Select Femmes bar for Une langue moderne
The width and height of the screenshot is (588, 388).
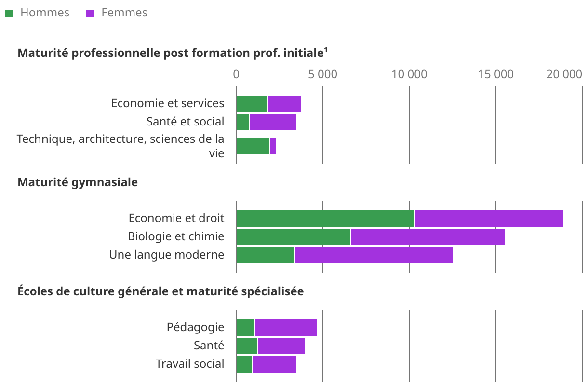point(374,255)
